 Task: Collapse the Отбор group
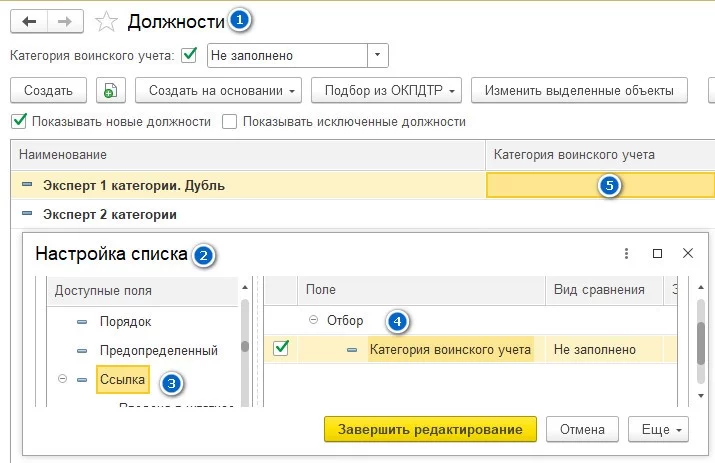click(x=313, y=320)
